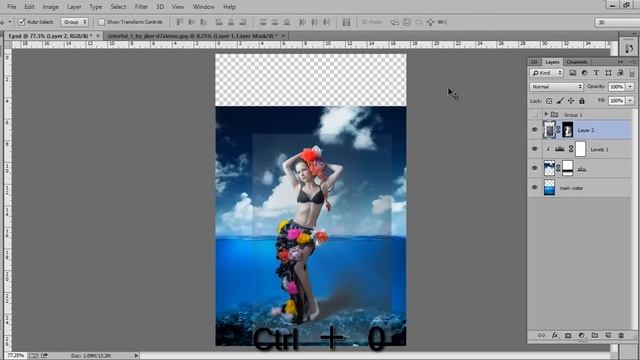
Task: Toggle lock image pixels brush icon
Action: pos(560,101)
